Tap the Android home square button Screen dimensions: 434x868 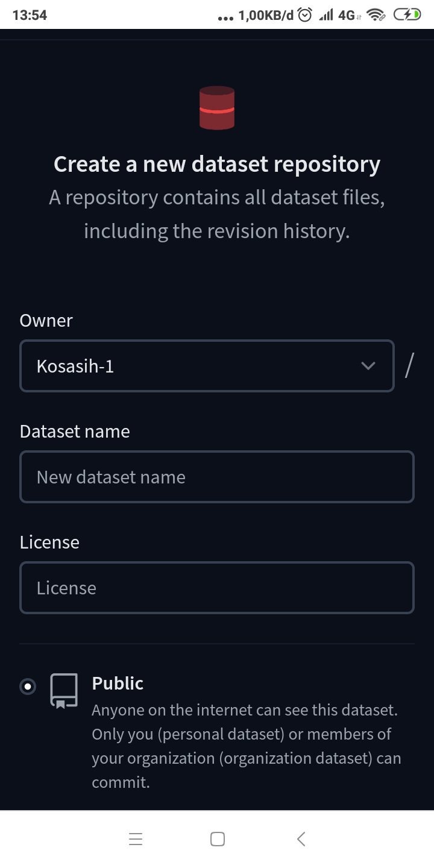click(218, 838)
